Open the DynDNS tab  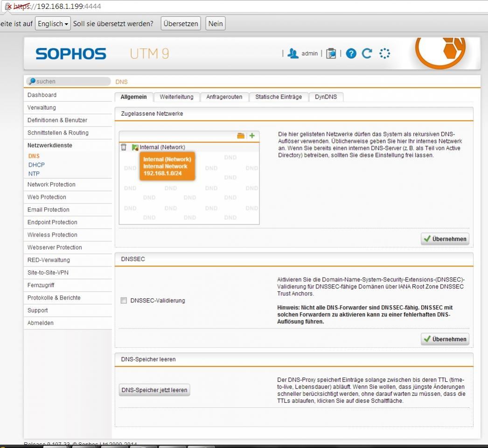coord(326,97)
